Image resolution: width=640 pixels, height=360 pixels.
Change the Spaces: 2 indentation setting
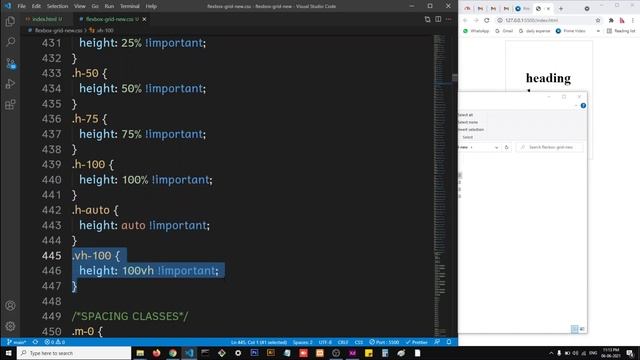coord(302,342)
